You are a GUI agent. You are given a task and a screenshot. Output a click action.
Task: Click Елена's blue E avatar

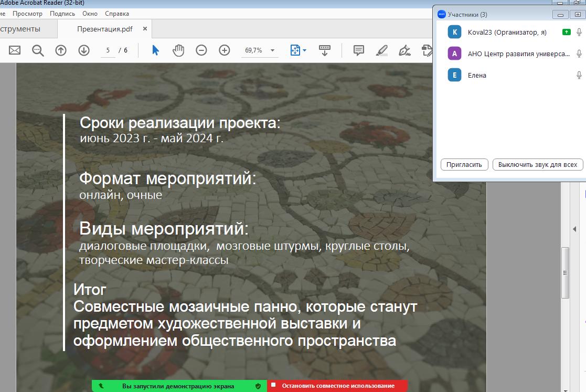tap(454, 75)
